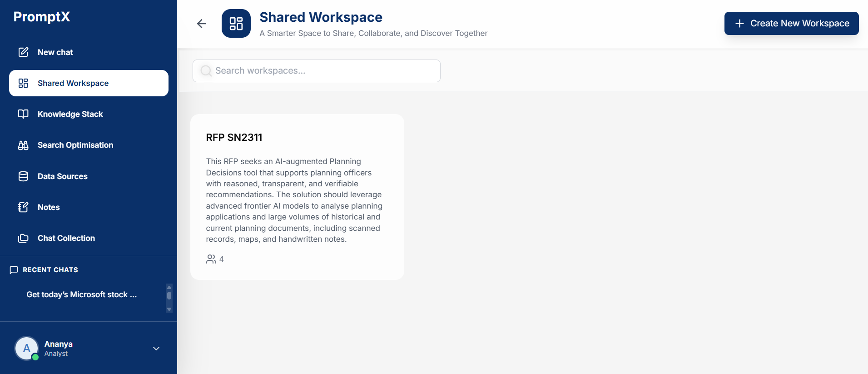Click the plus icon in Create New Workspace
The width and height of the screenshot is (868, 374).
(x=739, y=23)
